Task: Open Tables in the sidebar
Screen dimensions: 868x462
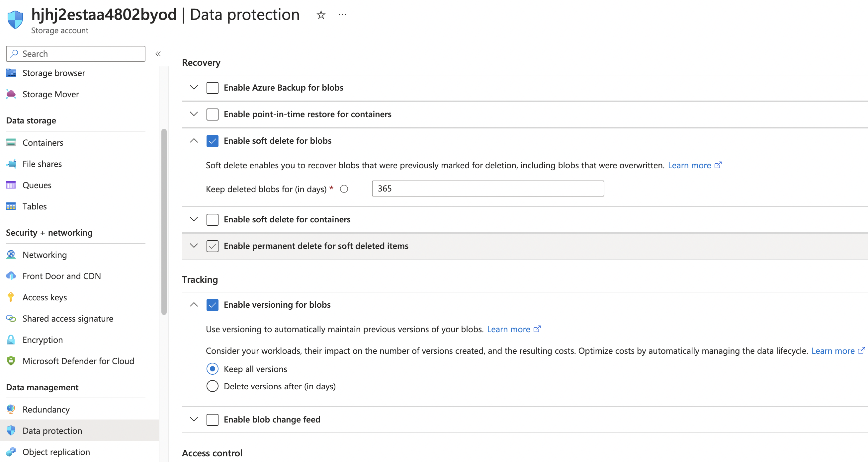Action: point(35,206)
